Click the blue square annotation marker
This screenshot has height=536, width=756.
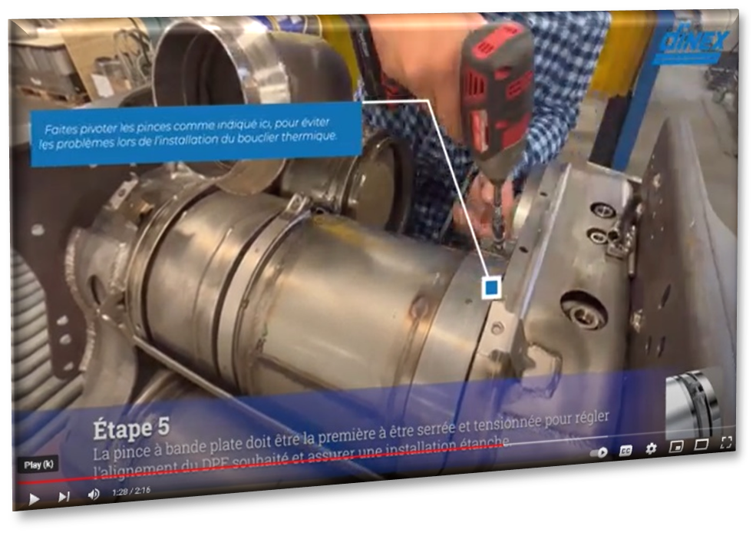click(x=491, y=289)
